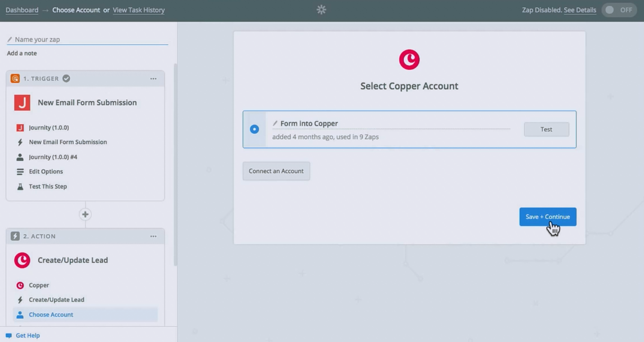Click person icon beside Choose Account
Image resolution: width=644 pixels, height=342 pixels.
point(20,315)
